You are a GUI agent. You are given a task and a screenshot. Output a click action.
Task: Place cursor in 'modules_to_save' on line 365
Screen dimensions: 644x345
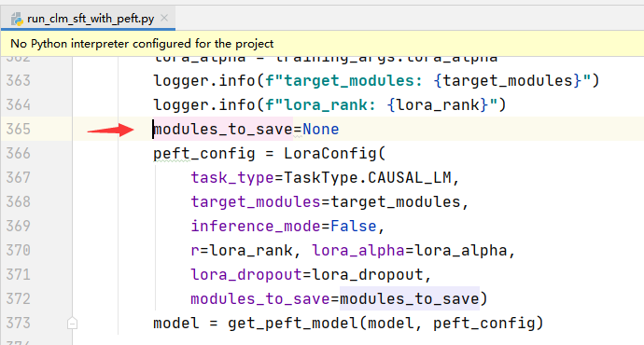pyautogui.click(x=223, y=130)
